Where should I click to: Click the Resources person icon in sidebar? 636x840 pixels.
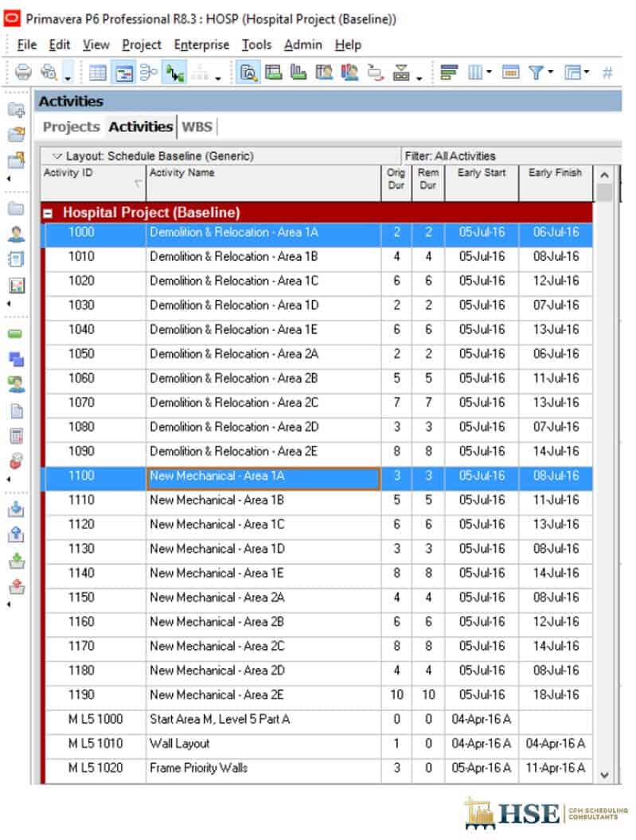pyautogui.click(x=16, y=235)
